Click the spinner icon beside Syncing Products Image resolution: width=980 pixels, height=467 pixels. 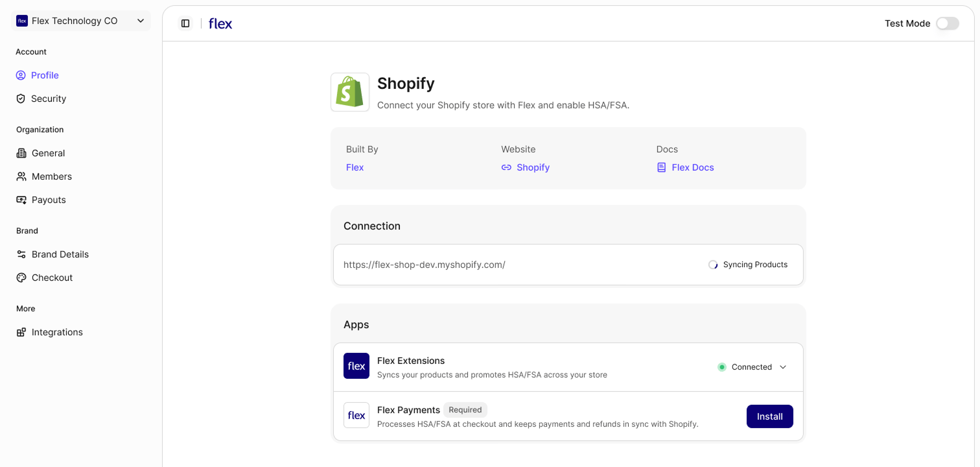pos(713,265)
